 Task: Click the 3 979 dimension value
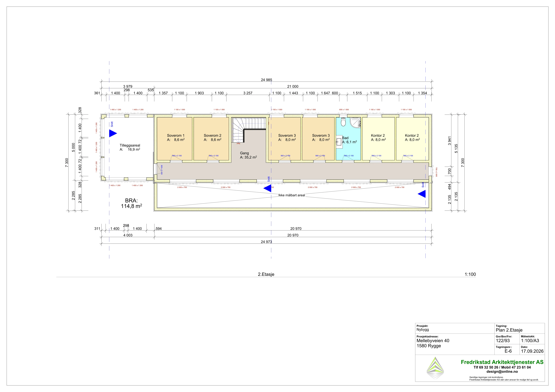128,86
